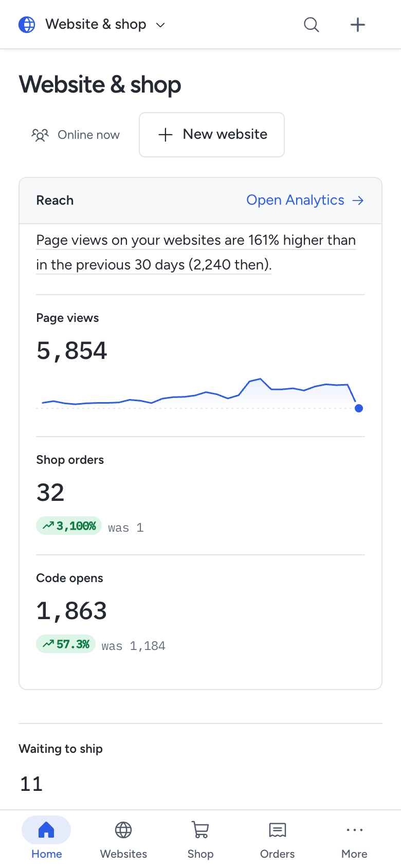Go to the Home tab
This screenshot has width=401, height=868.
[x=46, y=839]
